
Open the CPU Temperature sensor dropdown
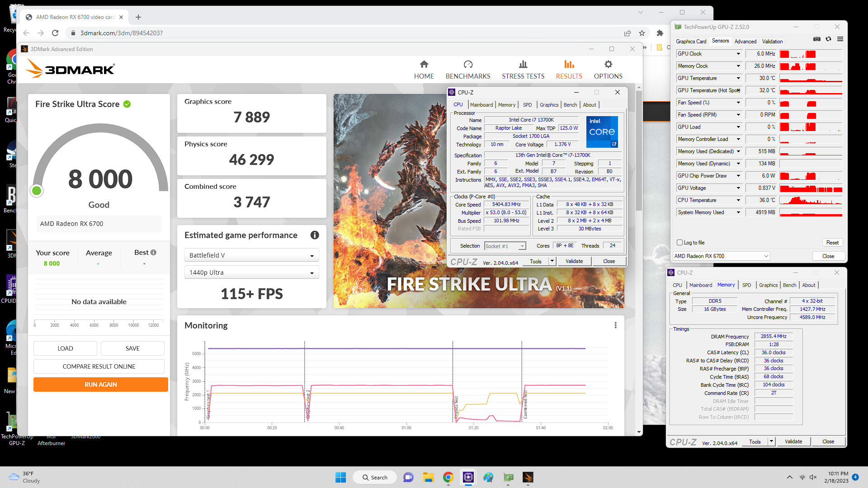pos(738,200)
